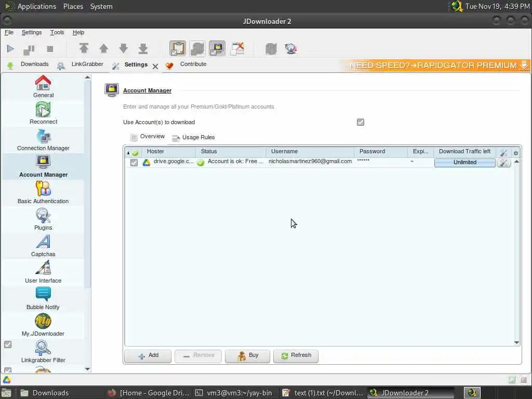
Task: Click the pause downloads toolbar icon
Action: tap(29, 49)
